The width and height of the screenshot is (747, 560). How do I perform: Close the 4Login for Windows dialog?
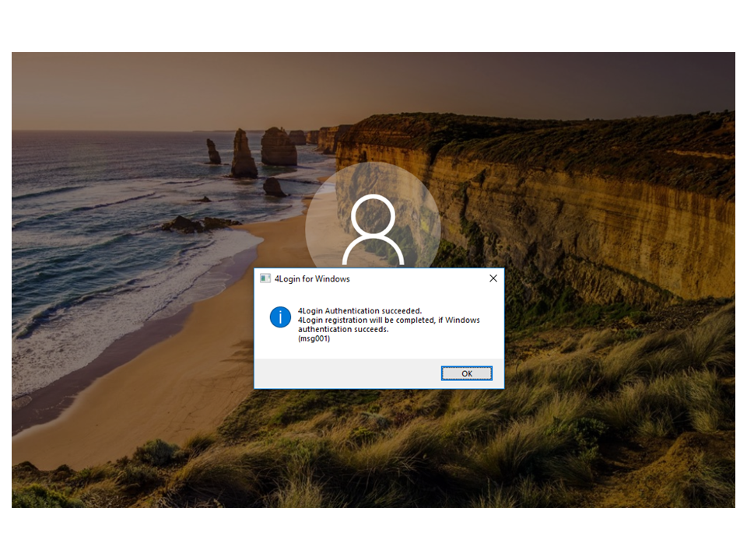point(493,278)
